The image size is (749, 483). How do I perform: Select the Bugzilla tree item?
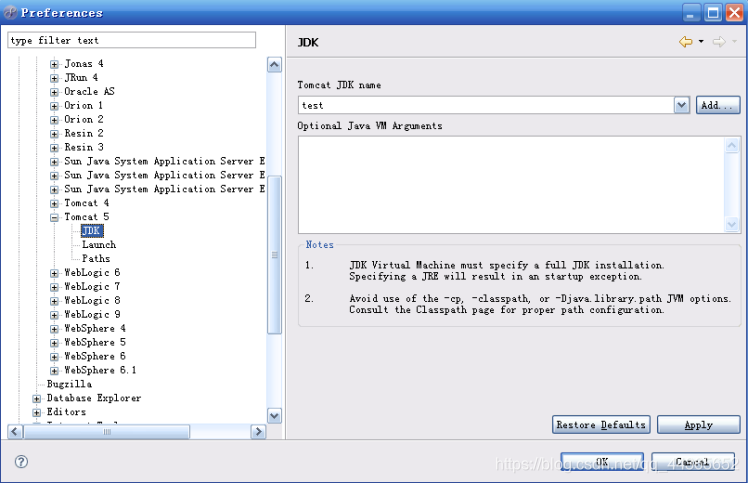coord(69,384)
